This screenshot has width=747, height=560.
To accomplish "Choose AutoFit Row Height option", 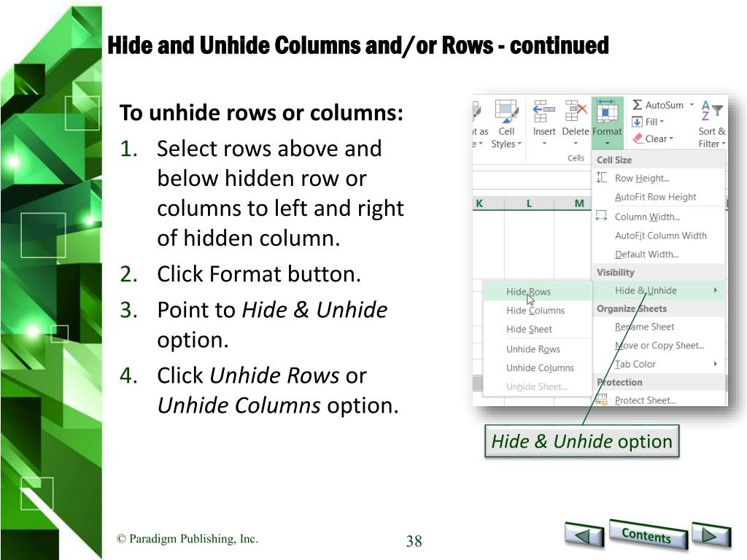I will tap(659, 197).
